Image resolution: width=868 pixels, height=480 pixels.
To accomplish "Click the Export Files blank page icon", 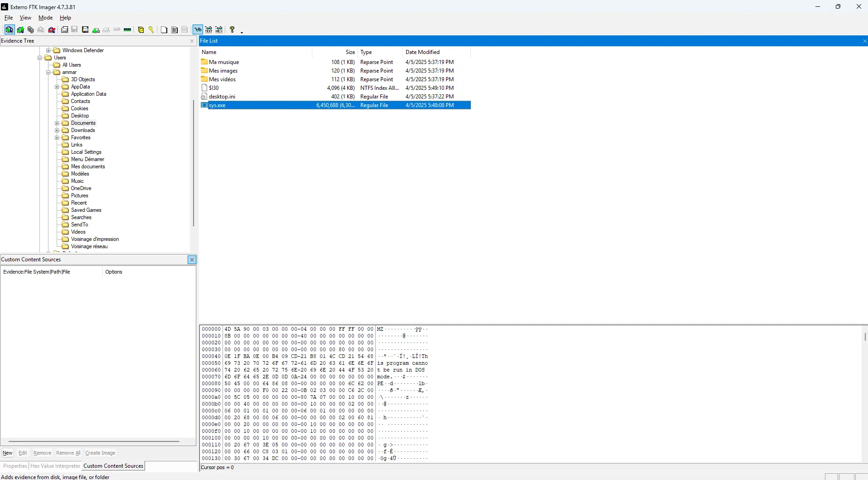I will coord(164,30).
